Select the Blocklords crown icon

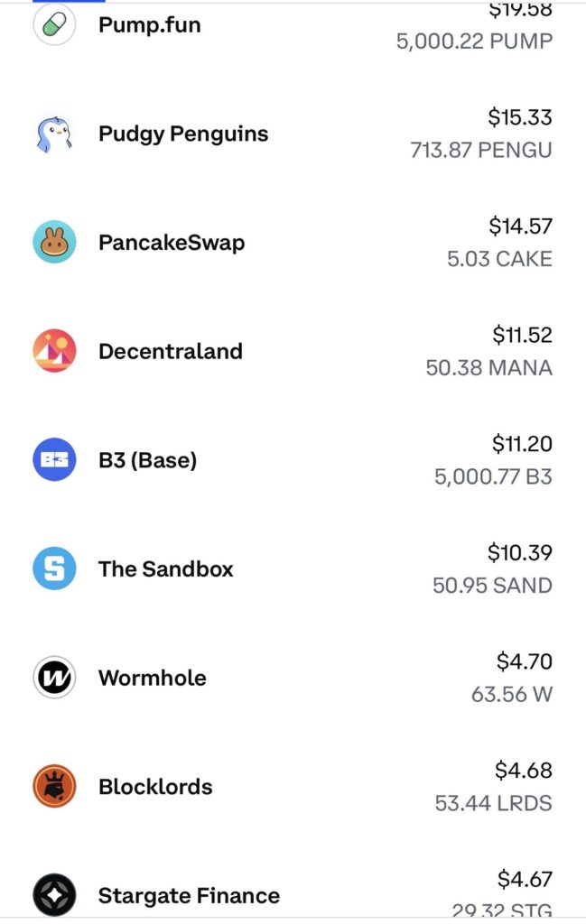pos(54,786)
